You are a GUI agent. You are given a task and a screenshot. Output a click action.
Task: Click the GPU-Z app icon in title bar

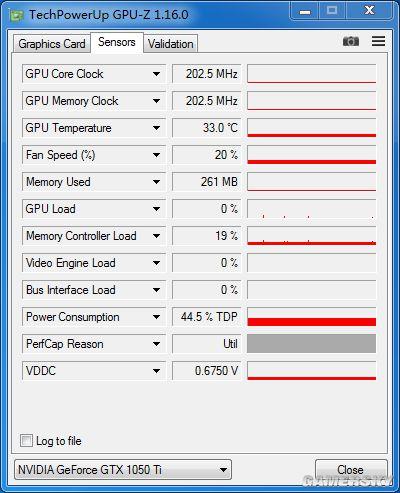[x=17, y=15]
